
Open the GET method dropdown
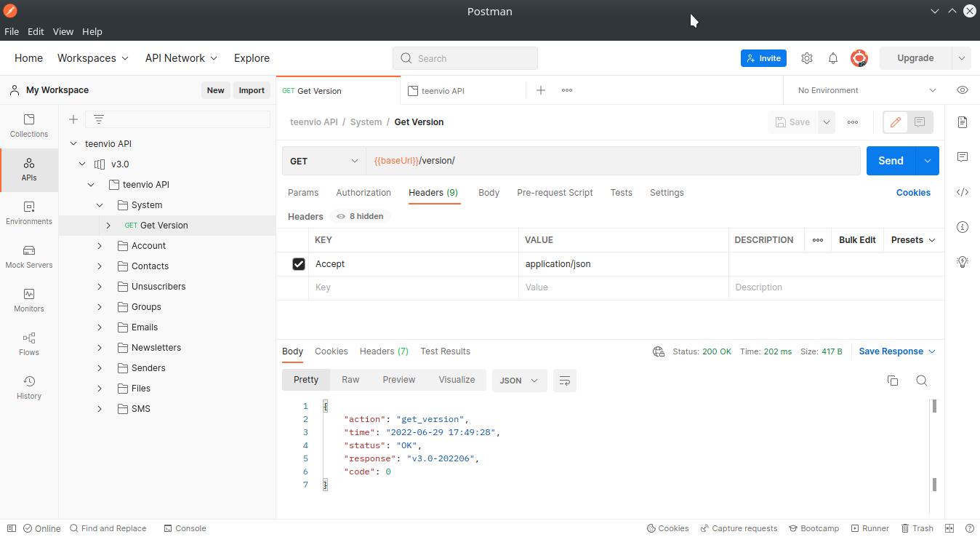tap(324, 161)
